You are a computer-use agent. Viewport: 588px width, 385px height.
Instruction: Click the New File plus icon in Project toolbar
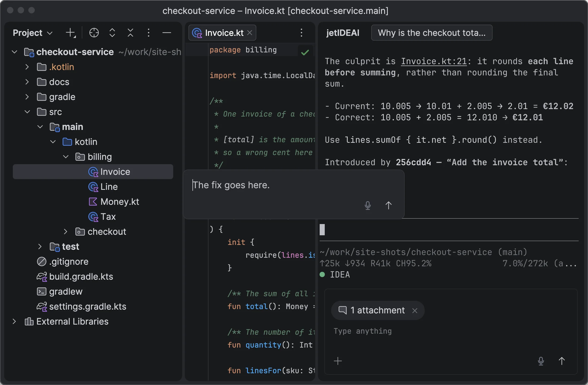pyautogui.click(x=71, y=33)
